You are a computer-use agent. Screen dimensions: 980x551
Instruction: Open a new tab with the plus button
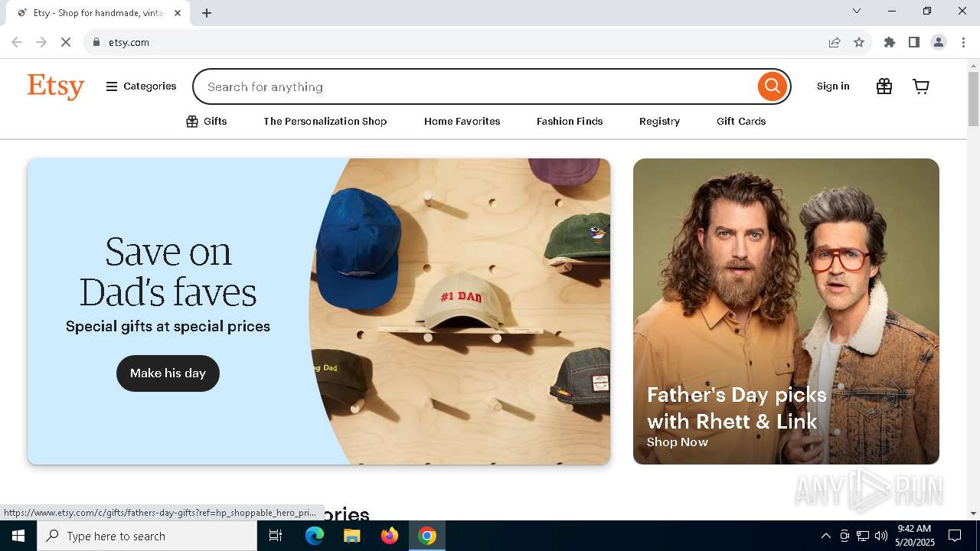coord(207,13)
